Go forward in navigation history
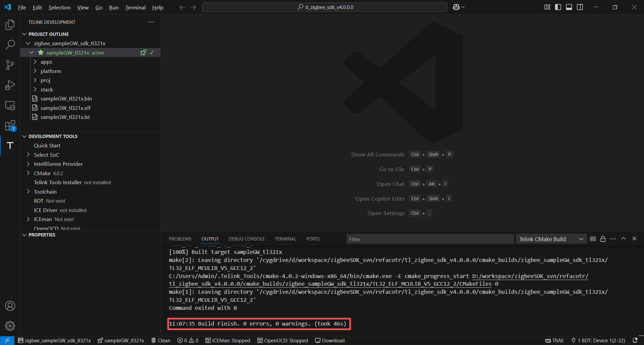The width and height of the screenshot is (644, 345). [193, 7]
